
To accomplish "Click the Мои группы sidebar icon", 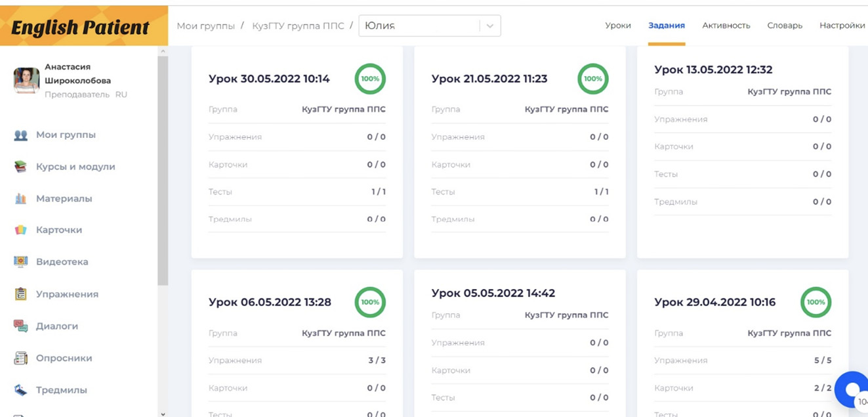I will click(21, 135).
